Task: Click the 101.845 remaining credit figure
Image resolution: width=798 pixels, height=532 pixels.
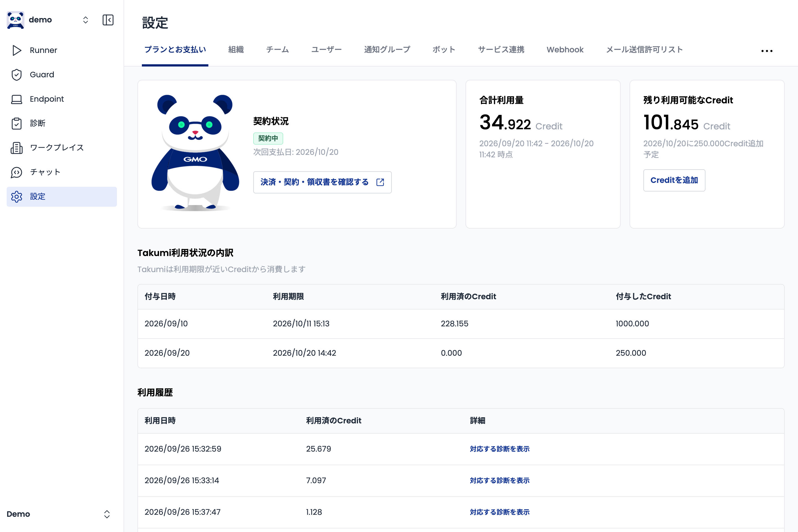Action: coord(671,122)
